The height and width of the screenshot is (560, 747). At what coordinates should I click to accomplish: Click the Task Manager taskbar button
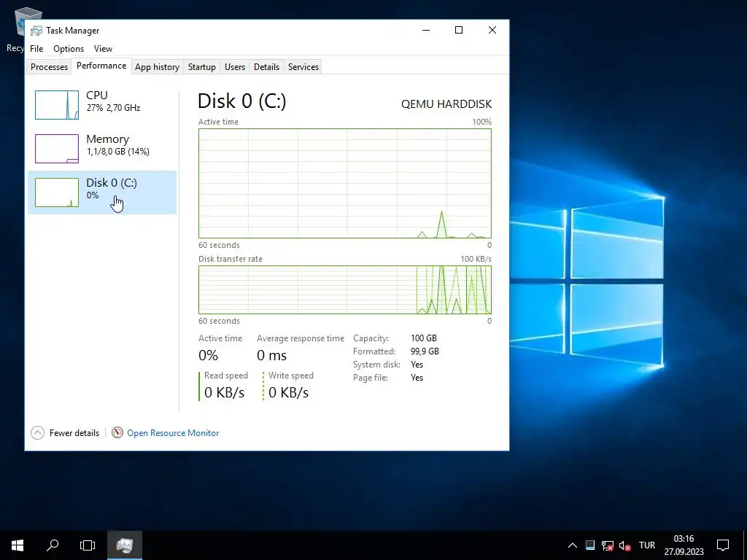tap(124, 545)
